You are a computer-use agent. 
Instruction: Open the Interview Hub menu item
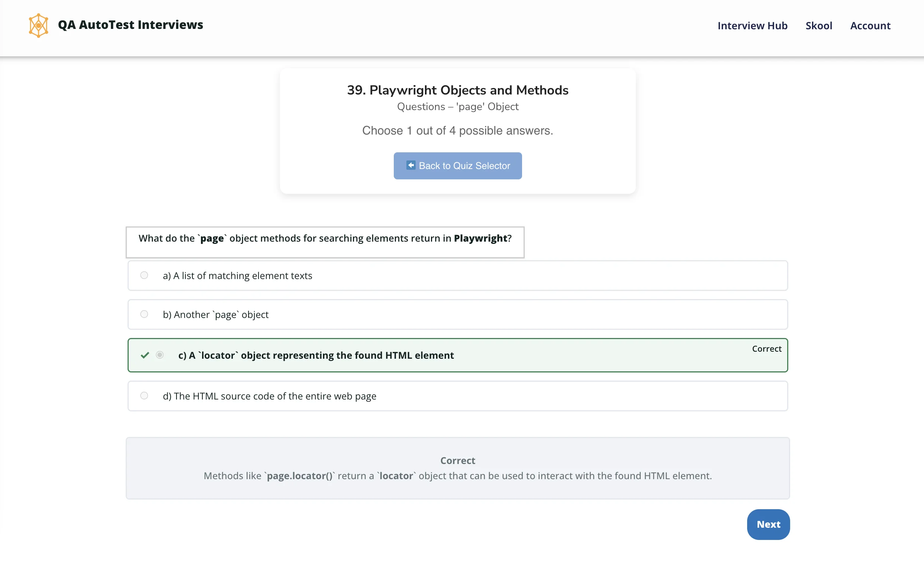753,26
